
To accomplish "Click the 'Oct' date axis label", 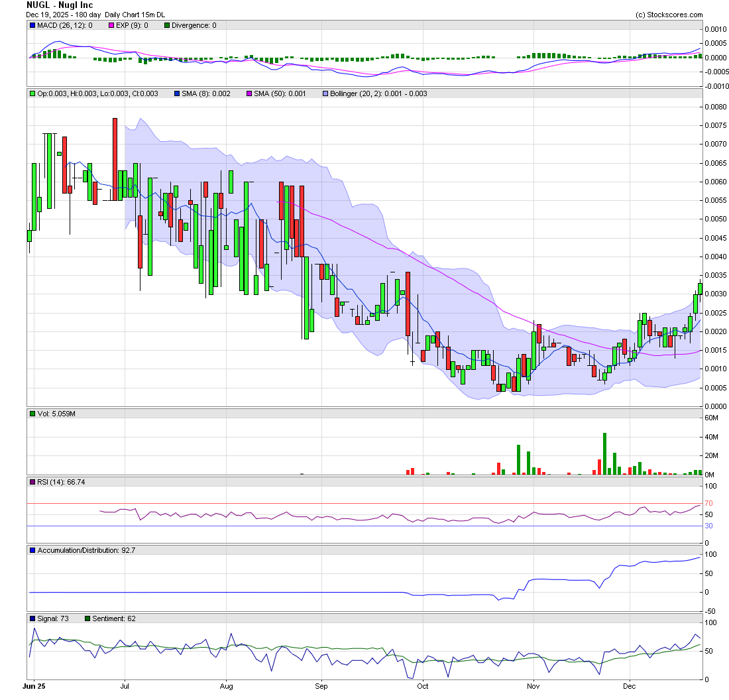I will [x=423, y=687].
